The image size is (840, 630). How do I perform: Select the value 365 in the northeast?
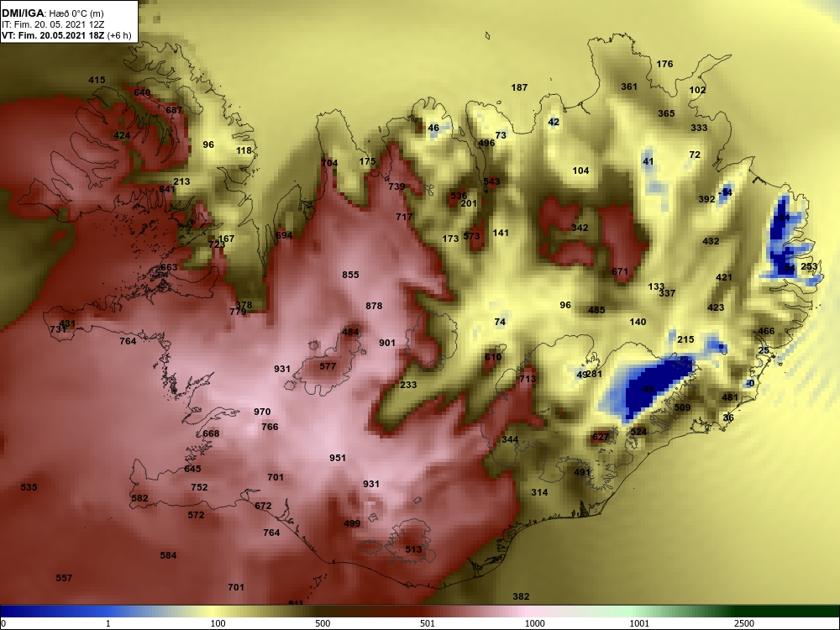tap(666, 113)
